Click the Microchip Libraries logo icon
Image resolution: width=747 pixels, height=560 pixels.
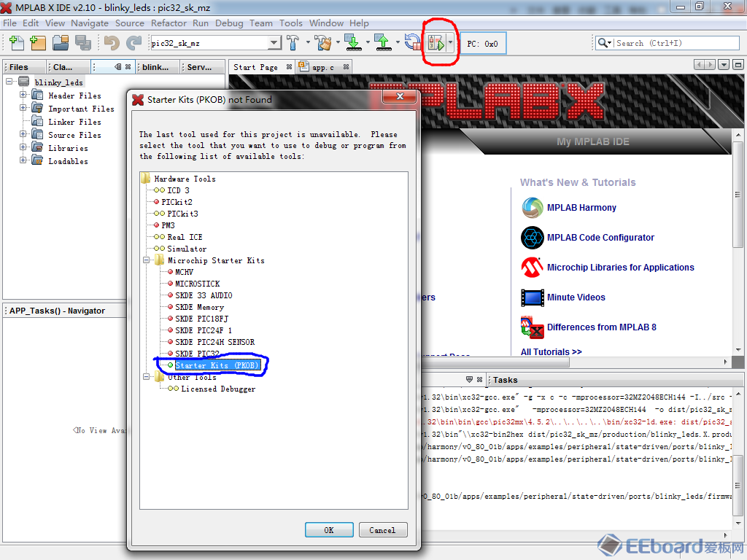click(532, 268)
